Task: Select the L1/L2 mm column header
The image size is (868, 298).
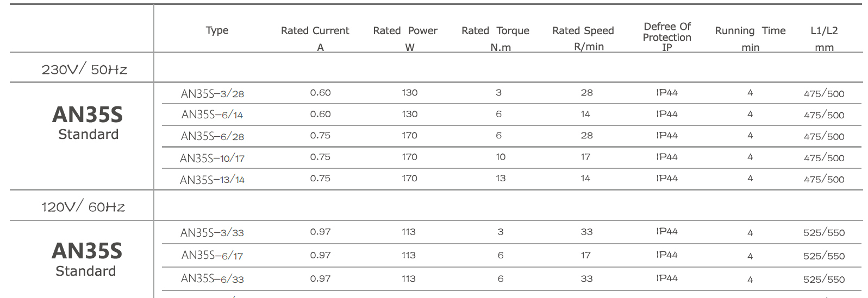Action: click(824, 38)
